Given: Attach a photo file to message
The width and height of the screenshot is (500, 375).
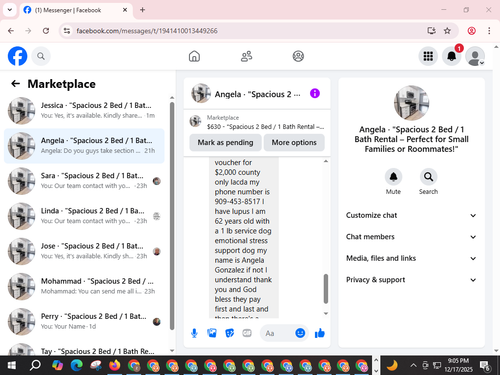Looking at the screenshot, I should click(212, 333).
